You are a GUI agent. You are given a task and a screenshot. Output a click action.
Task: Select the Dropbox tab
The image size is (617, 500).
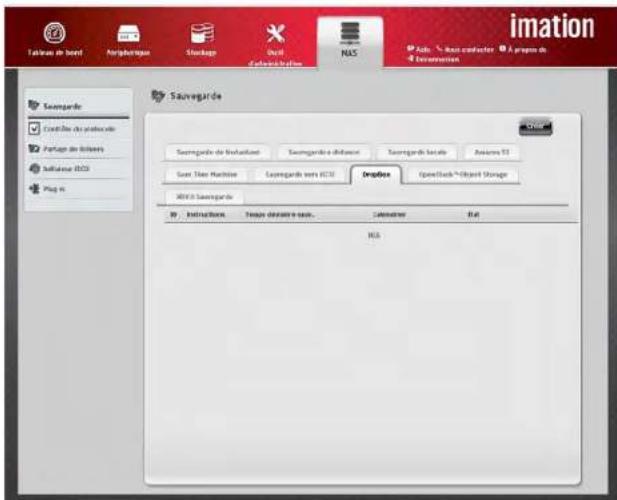click(x=376, y=174)
